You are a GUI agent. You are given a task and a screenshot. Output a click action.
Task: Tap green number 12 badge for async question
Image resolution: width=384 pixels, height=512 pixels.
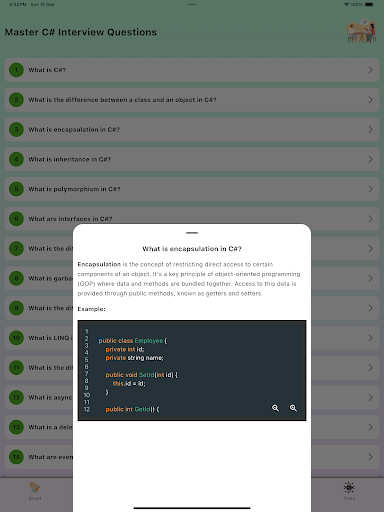(16, 397)
